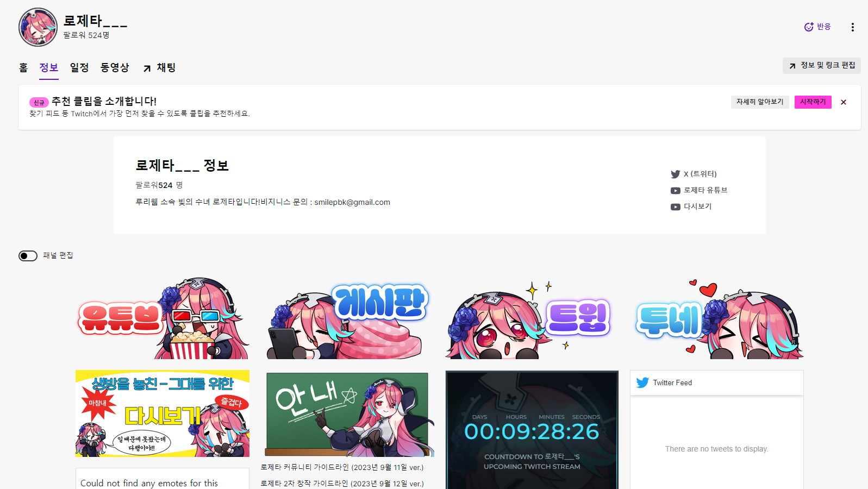This screenshot has width=868, height=489.
Task: Click the 유튜브 panel image
Action: click(x=163, y=319)
